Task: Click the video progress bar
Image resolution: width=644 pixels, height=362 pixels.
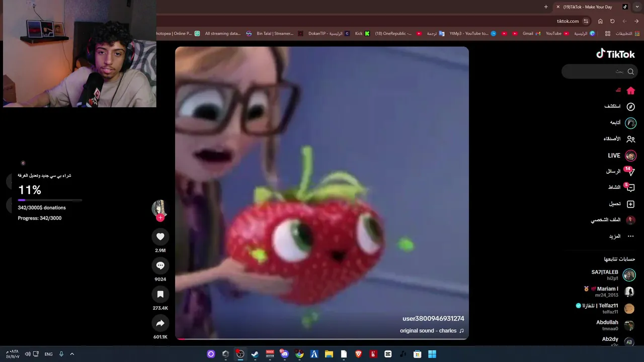Action: [322, 339]
